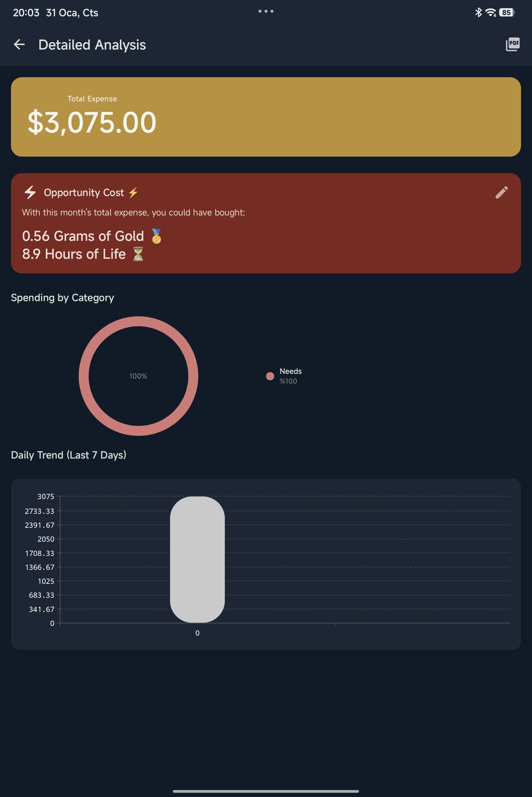
Task: Expand the Spending by Category section
Action: point(63,298)
